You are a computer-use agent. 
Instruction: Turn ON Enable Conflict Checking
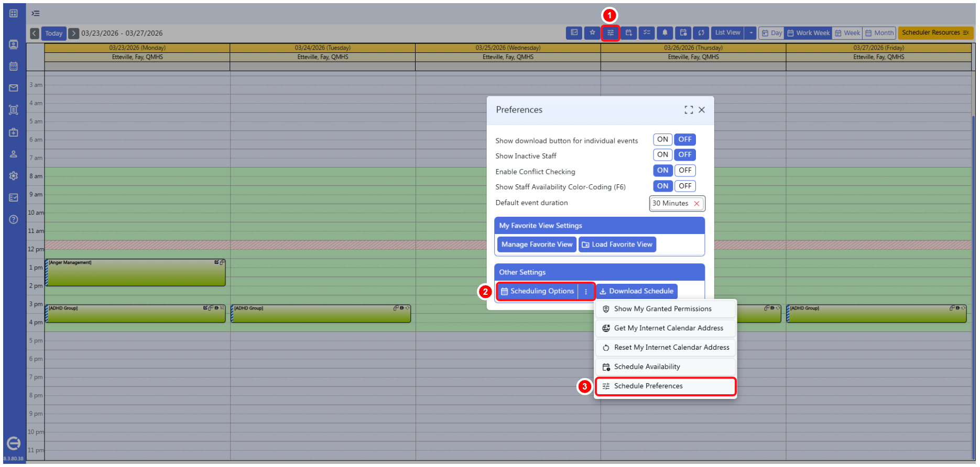(662, 171)
